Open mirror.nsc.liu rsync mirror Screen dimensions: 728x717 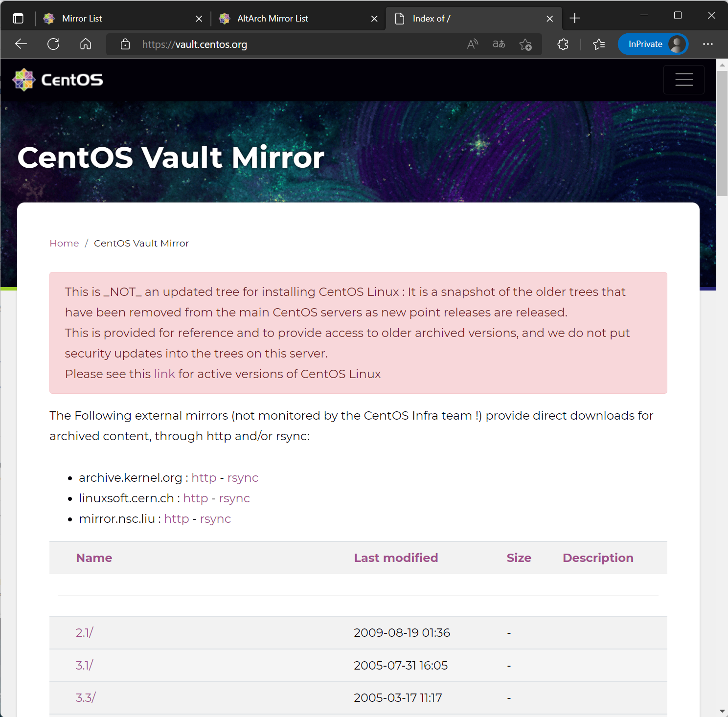215,519
